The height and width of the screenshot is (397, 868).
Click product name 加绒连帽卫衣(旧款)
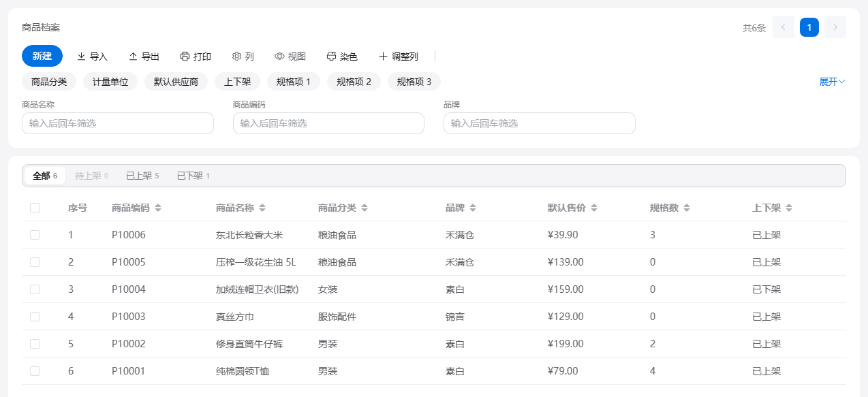[258, 289]
